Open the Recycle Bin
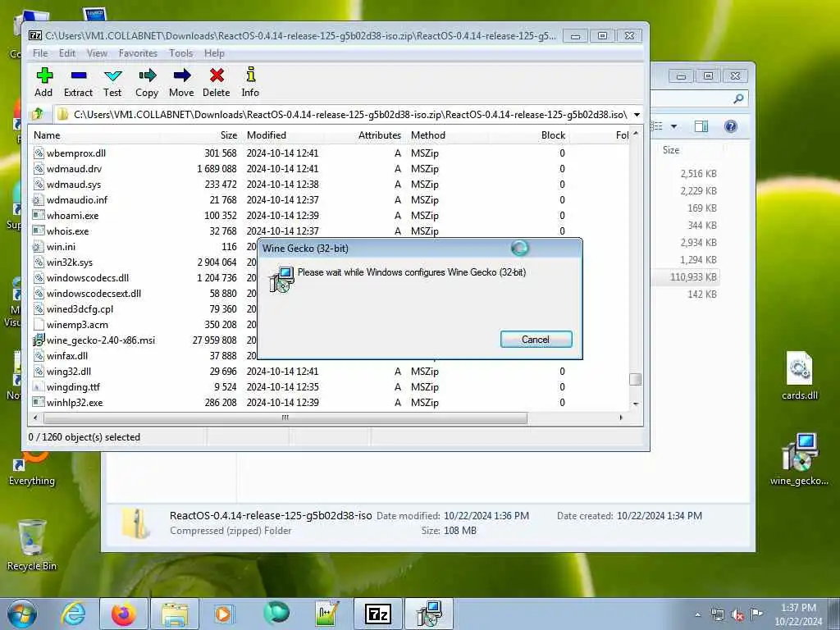 32,545
